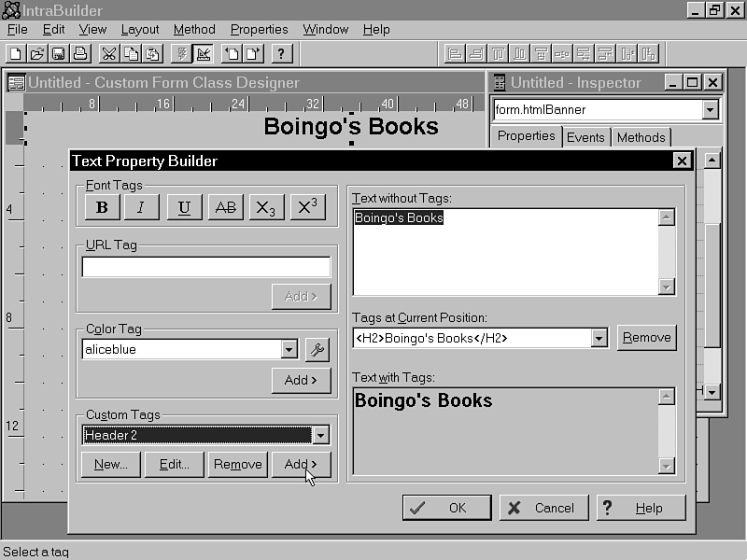Viewport: 747px width, 560px height.
Task: Click the New file toolbar icon
Action: 16,53
